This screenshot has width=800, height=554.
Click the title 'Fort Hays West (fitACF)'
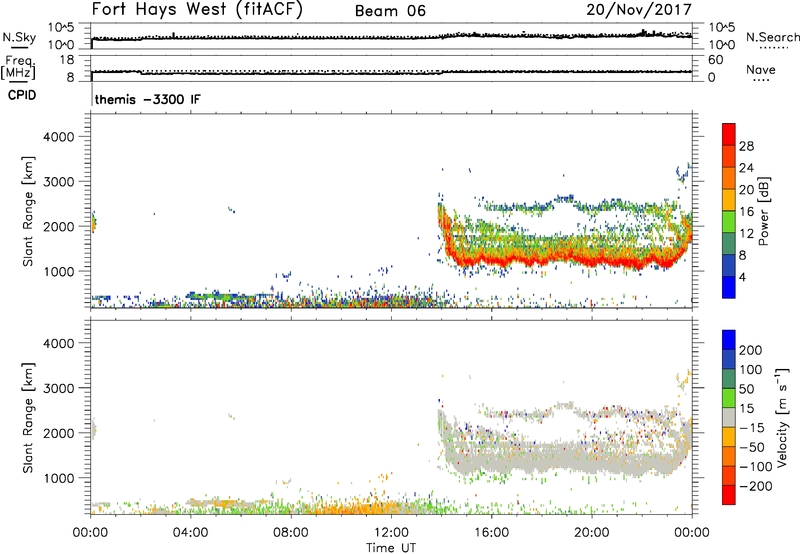(x=197, y=10)
